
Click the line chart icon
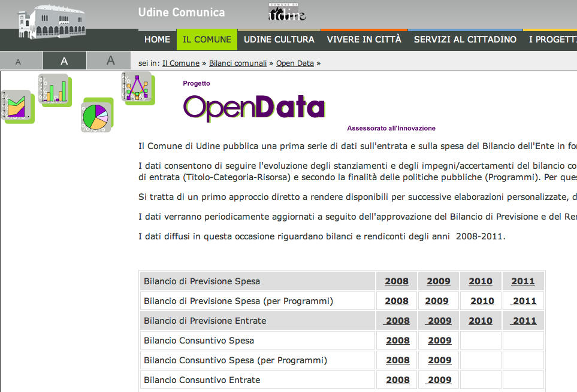pyautogui.click(x=138, y=89)
